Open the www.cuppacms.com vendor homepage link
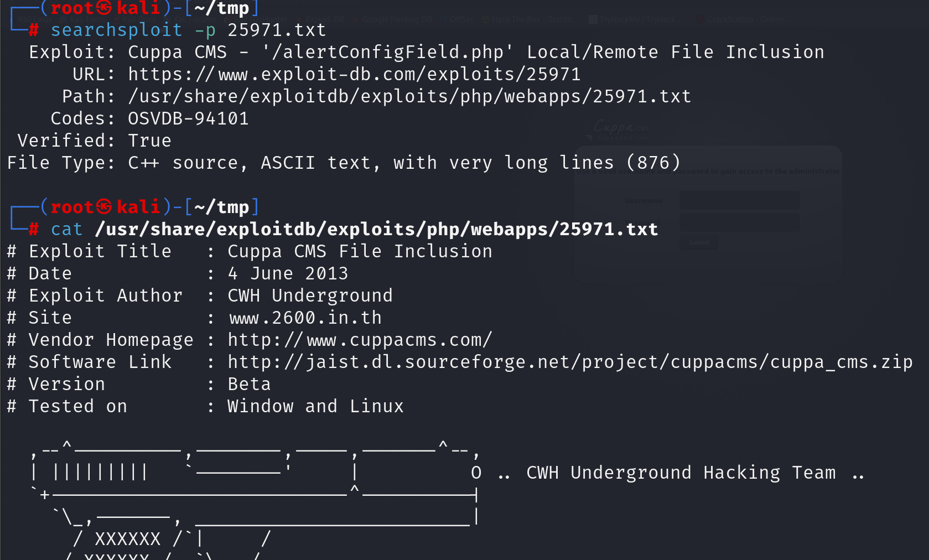Screen dimensions: 929x560 click(360, 340)
